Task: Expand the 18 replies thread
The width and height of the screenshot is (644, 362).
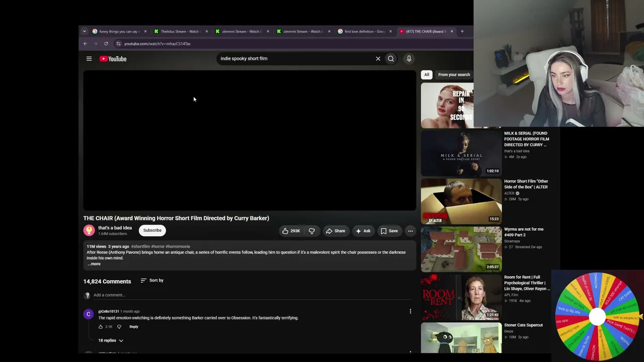Action: pos(111,340)
